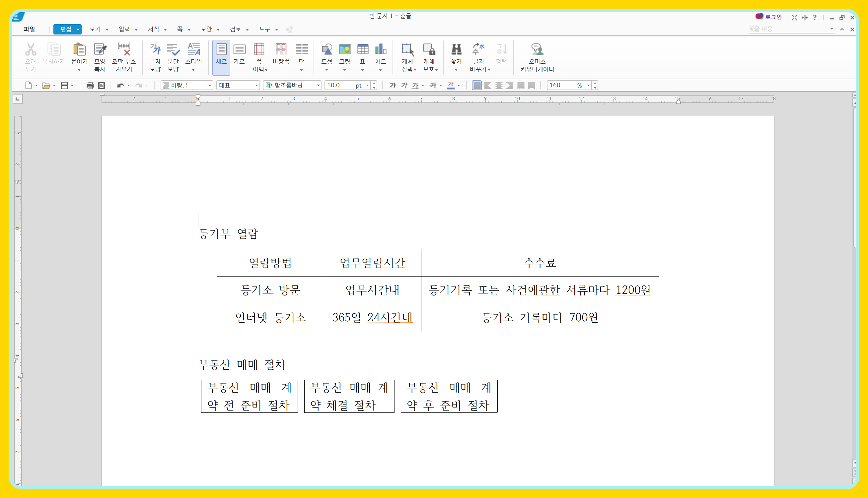
Task: Click the 로그인 login link
Action: (773, 17)
